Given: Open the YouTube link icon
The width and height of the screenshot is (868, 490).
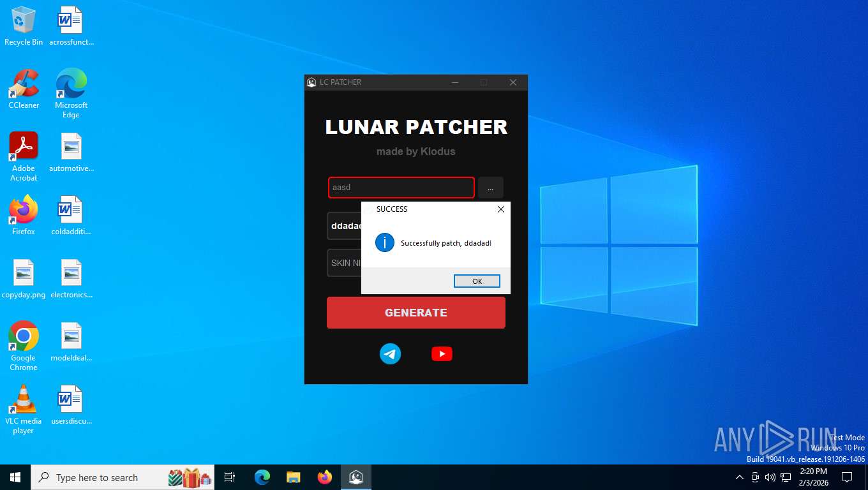Looking at the screenshot, I should [442, 353].
